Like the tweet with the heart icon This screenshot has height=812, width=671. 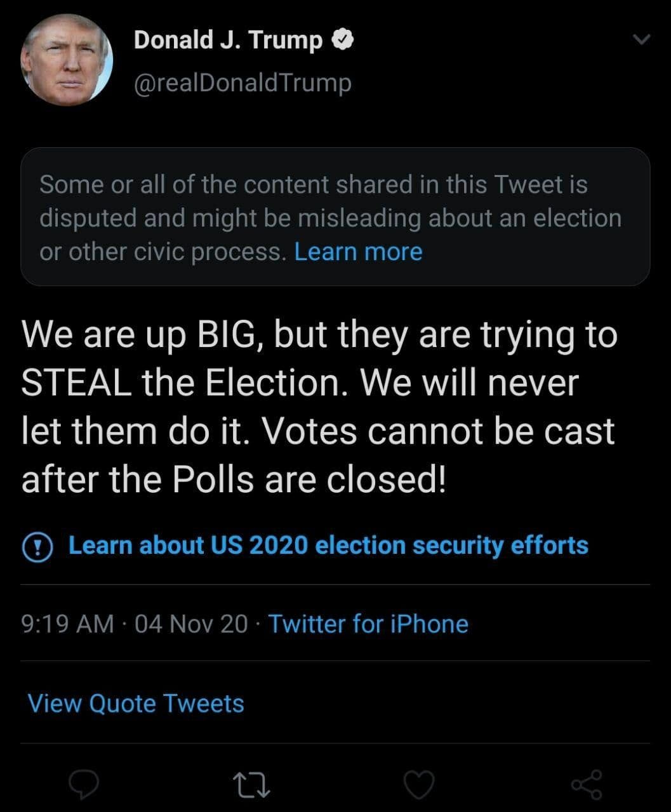click(x=419, y=785)
